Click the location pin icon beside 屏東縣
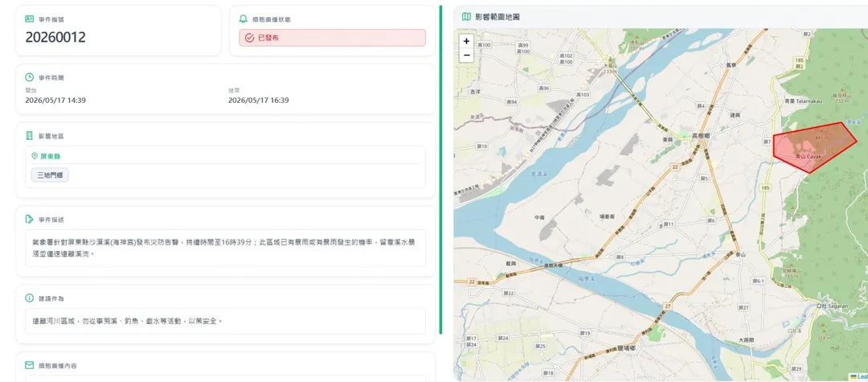The width and height of the screenshot is (868, 382). click(35, 157)
